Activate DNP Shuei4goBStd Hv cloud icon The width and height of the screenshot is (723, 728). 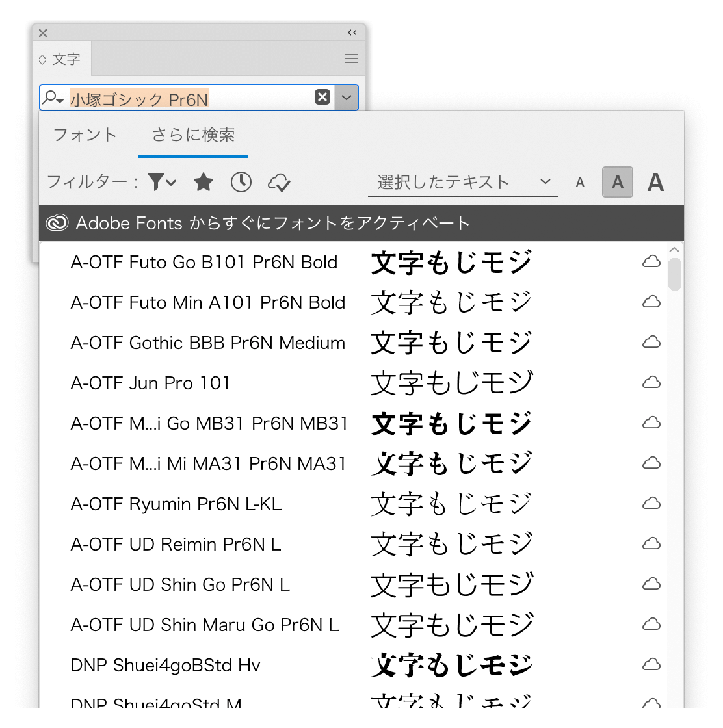click(651, 665)
